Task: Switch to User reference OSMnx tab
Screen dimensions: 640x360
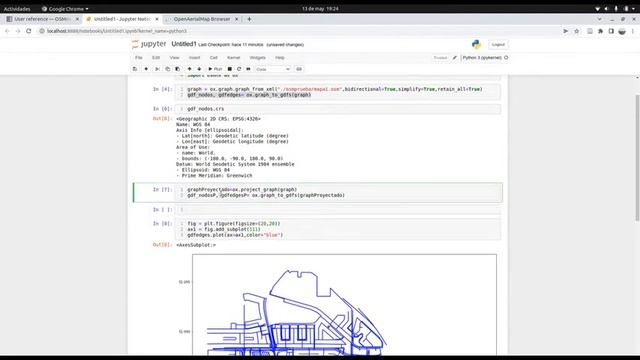Action: (42, 19)
